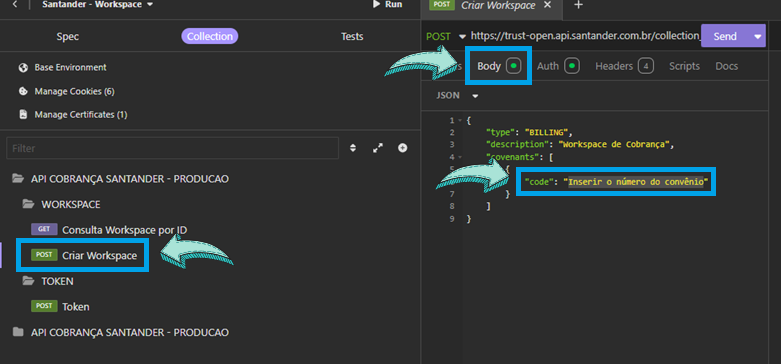Add a new request tab with plus icon

tap(578, 5)
